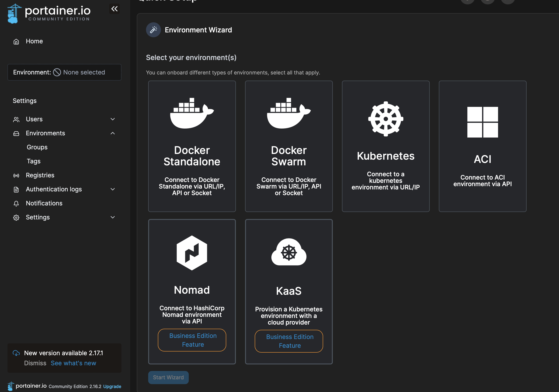Image resolution: width=559 pixels, height=392 pixels.
Task: Click the 'Connect to a kubernetes environment' description
Action: coord(386,181)
